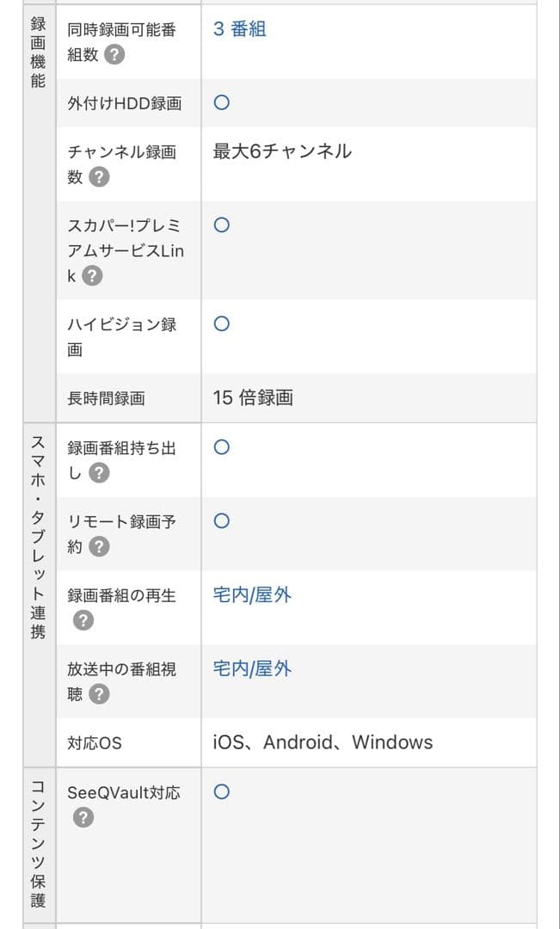Viewport: 560px width, 929px height.
Task: Tap help icon under 録画番組の再生
Action: tap(83, 620)
